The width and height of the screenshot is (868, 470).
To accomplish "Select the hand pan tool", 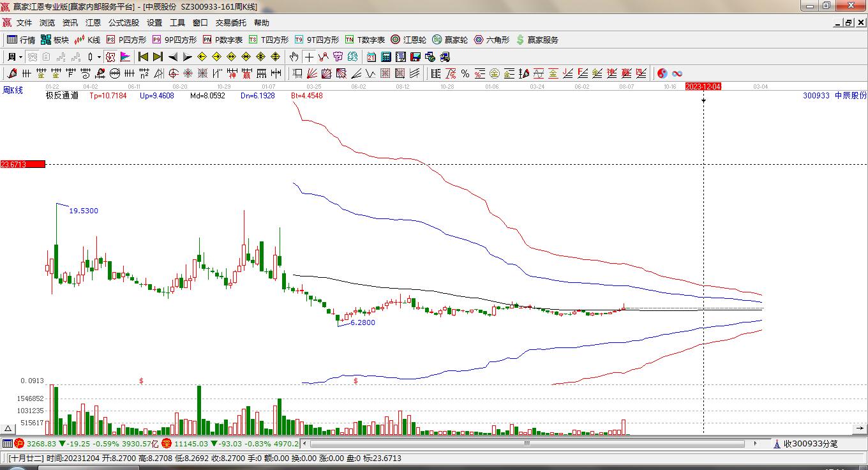I will coord(294,57).
